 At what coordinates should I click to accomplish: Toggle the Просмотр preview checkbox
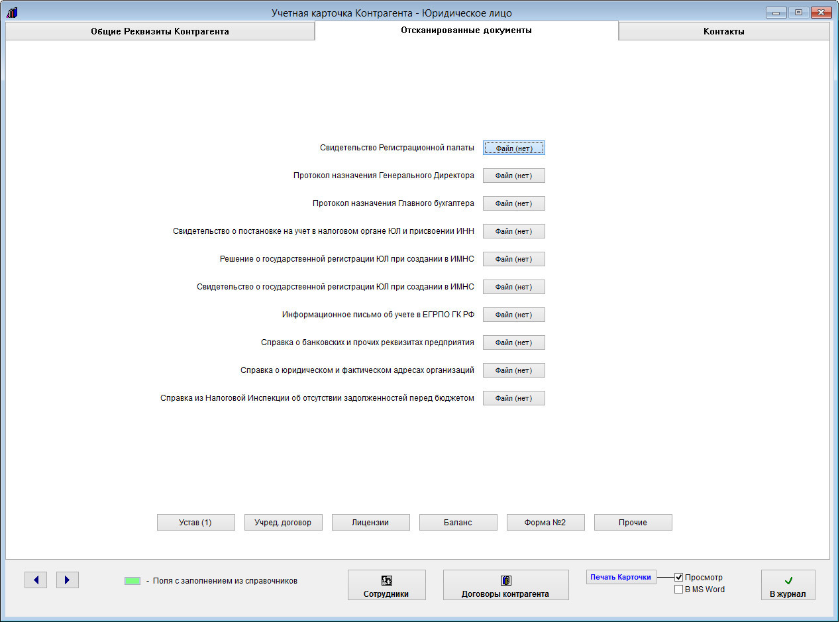pos(678,578)
